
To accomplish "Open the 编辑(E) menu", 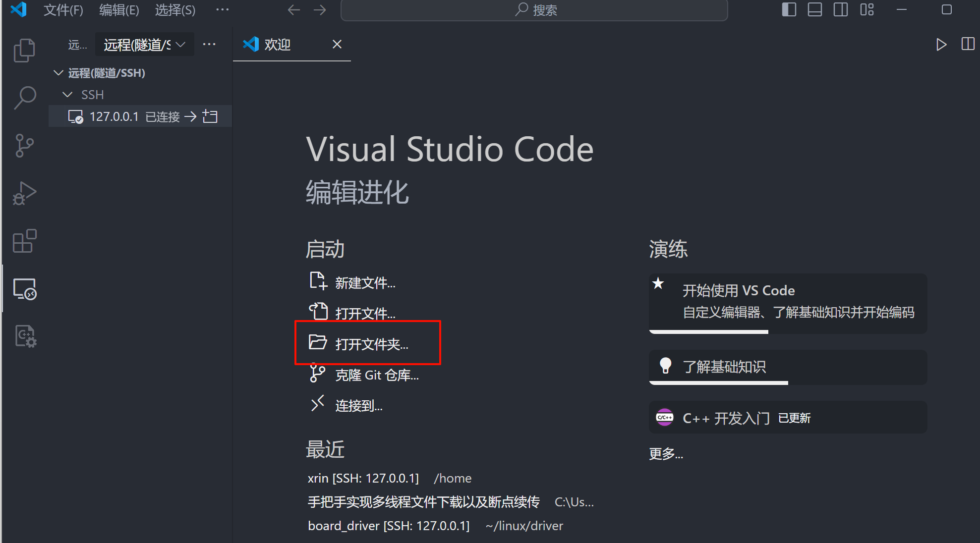I will [x=119, y=10].
